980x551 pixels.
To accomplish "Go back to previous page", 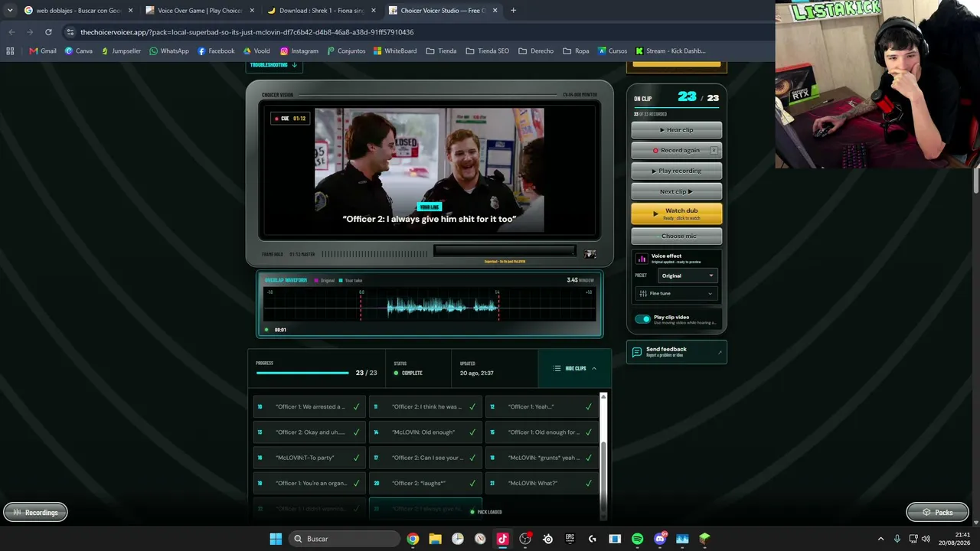I will point(11,32).
